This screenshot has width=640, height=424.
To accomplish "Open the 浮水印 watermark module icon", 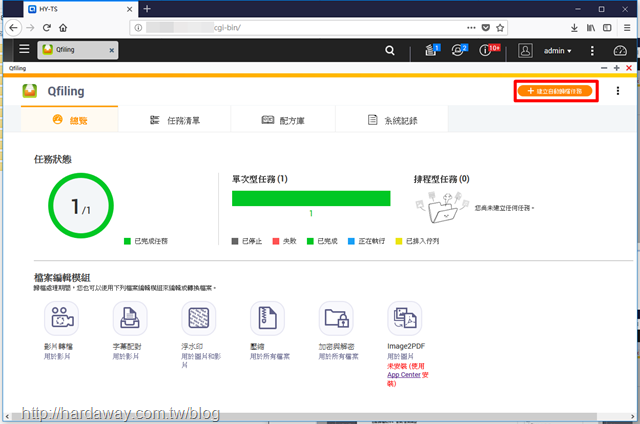I will pos(198,318).
